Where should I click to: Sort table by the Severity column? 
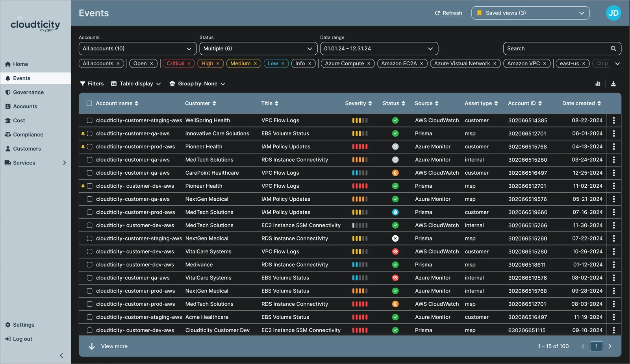358,103
